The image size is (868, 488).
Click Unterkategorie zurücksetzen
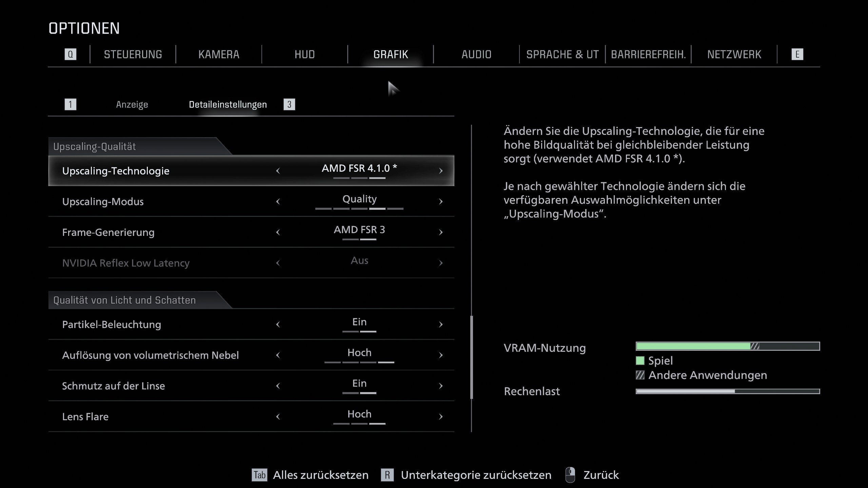(x=476, y=475)
